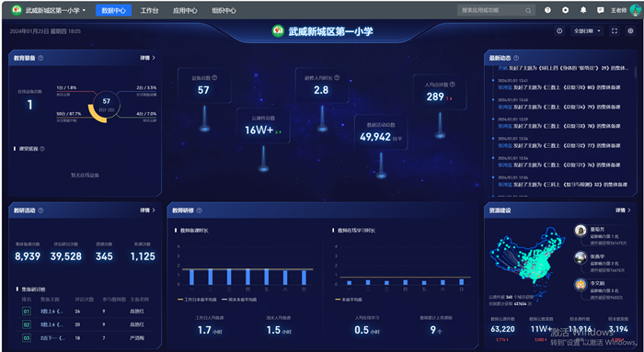Image resolution: width=644 pixels, height=352 pixels.
Task: Open notifications via the bell icon
Action: pos(583,10)
